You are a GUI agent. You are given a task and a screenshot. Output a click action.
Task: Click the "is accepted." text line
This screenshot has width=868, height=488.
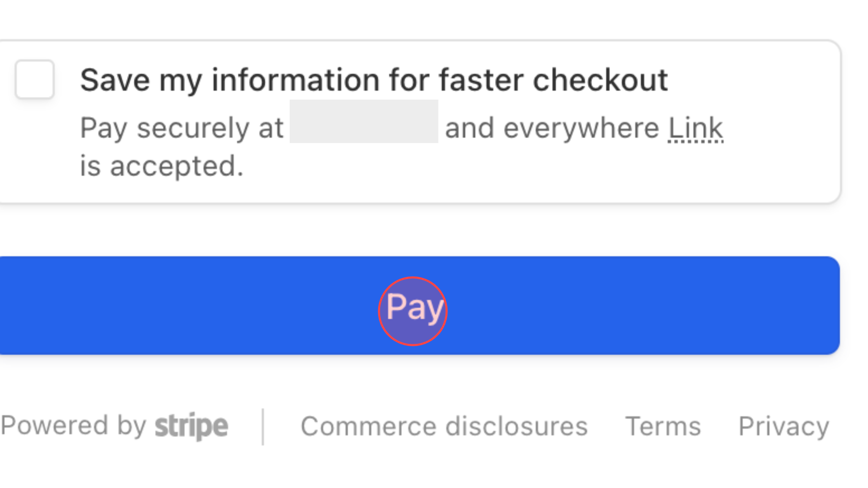tap(161, 166)
